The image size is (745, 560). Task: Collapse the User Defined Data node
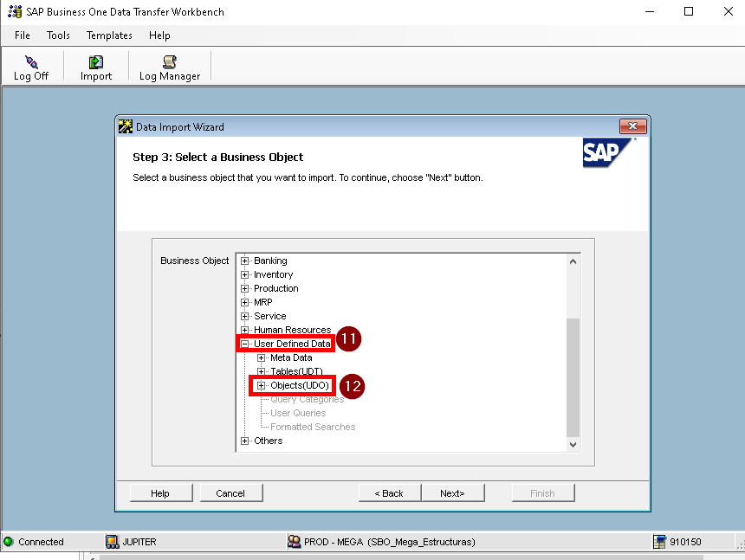[x=244, y=344]
